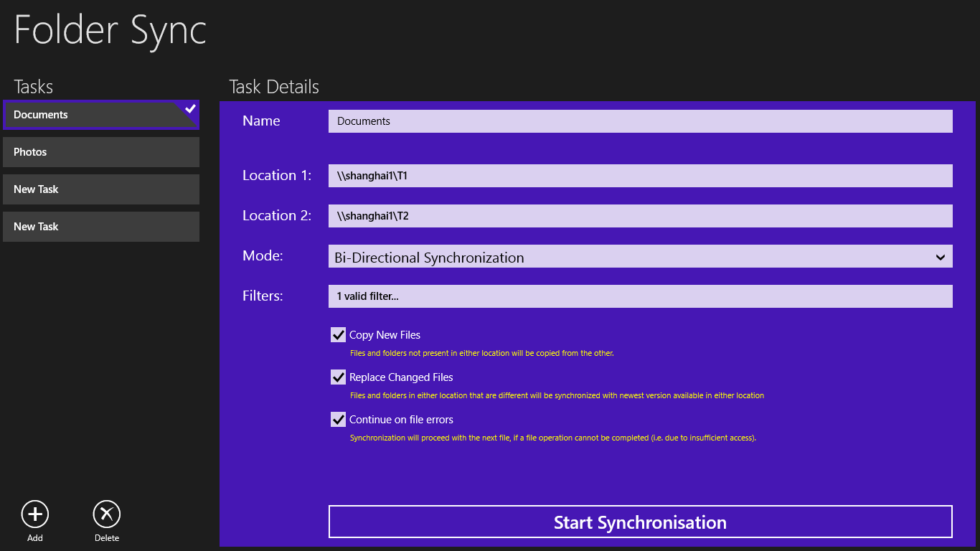Click the Name input field
Viewport: 980px width, 551px height.
[x=640, y=121]
